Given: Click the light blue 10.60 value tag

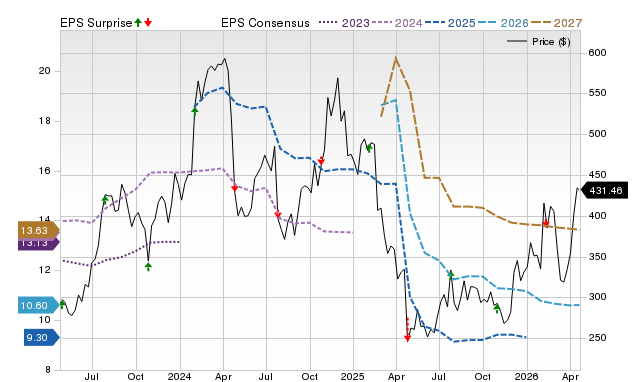Looking at the screenshot, I should tap(38, 305).
